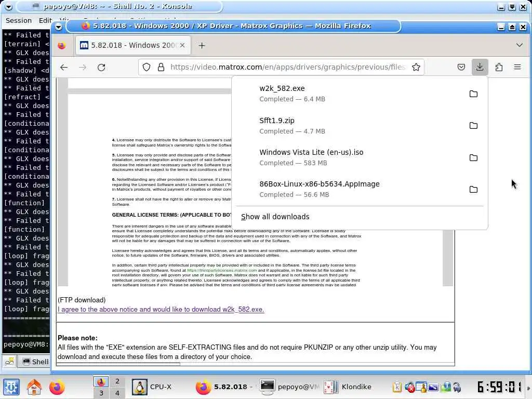Select the 5.82.018 - Windows 2000 tab
This screenshot has height=399, width=532.
point(133,45)
